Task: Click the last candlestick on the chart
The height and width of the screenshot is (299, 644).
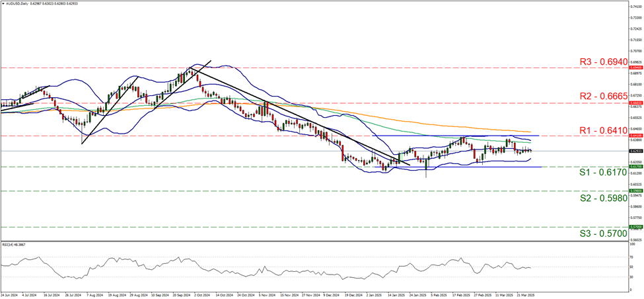Action: [532, 151]
